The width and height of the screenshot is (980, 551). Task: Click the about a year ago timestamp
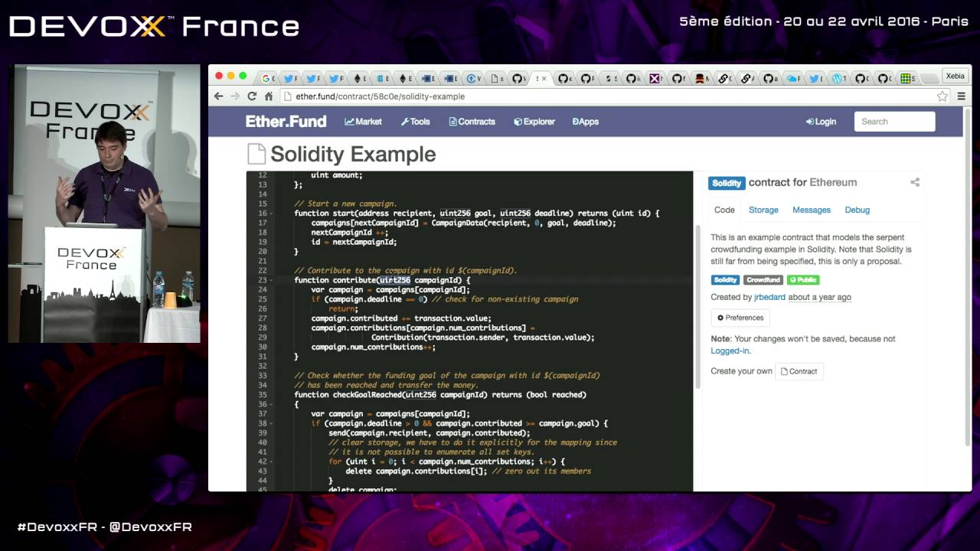[819, 297]
